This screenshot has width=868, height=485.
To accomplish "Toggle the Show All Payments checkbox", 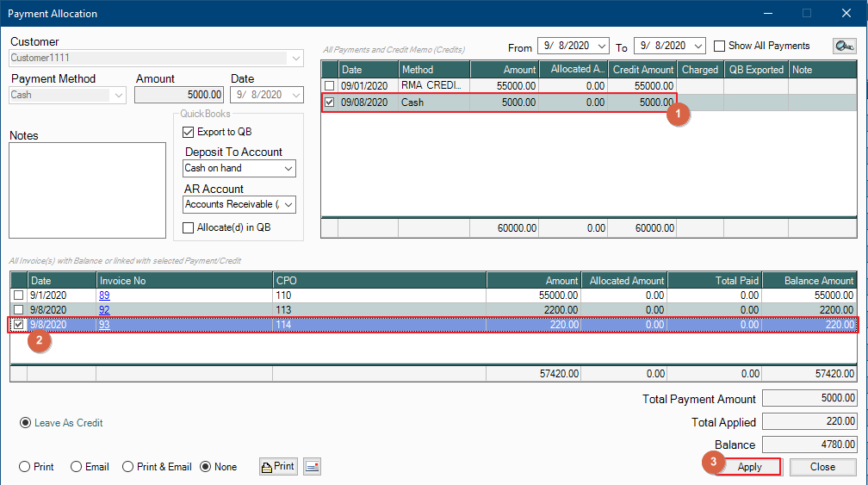I will pos(720,47).
